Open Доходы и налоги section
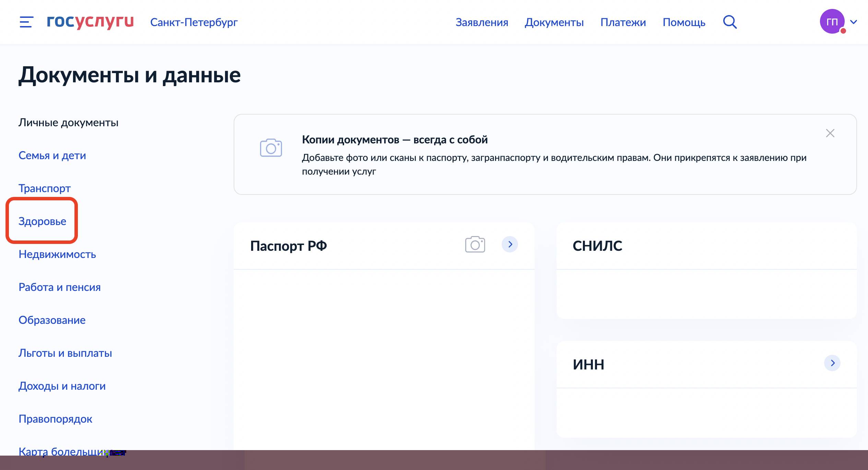Image resolution: width=868 pixels, height=470 pixels. (62, 386)
